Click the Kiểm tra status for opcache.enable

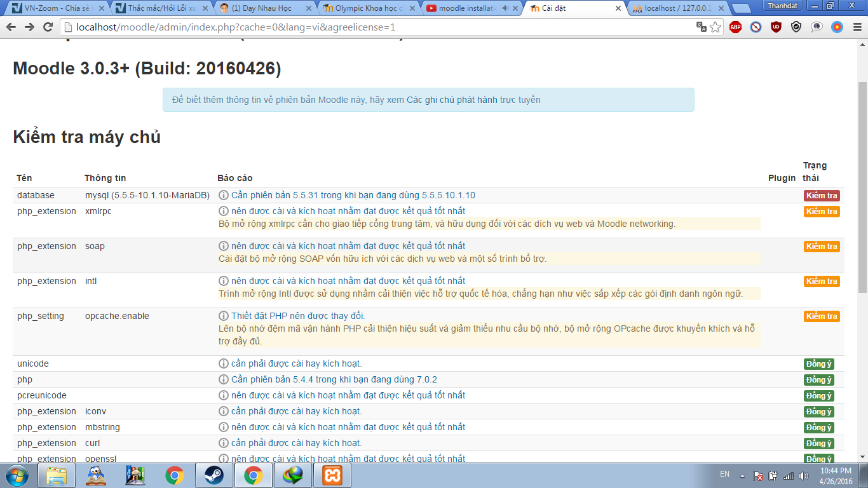(x=822, y=316)
